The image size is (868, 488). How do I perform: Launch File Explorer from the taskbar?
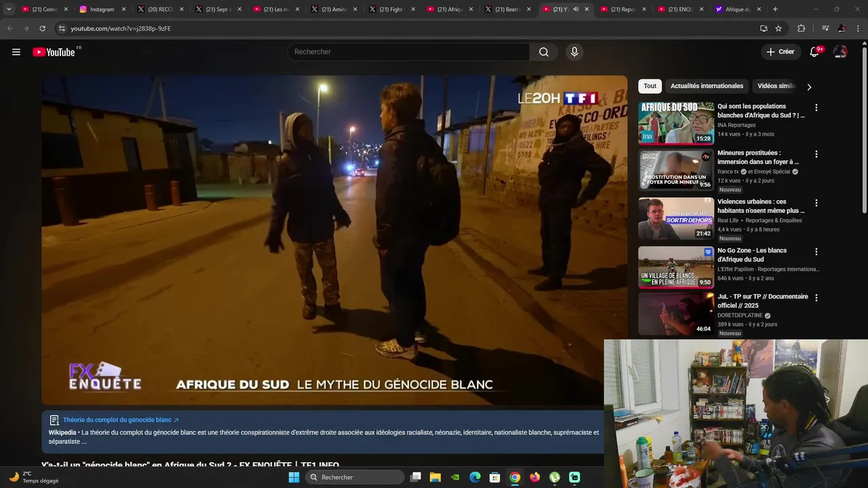click(435, 477)
